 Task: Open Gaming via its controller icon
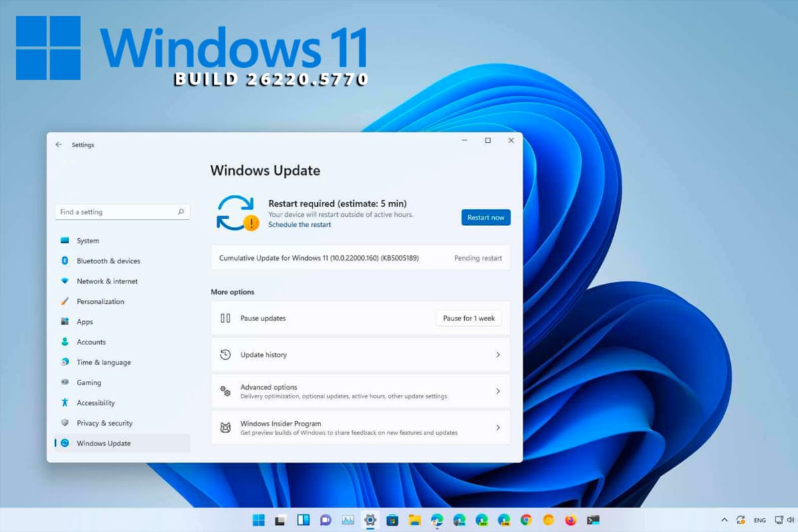65,382
